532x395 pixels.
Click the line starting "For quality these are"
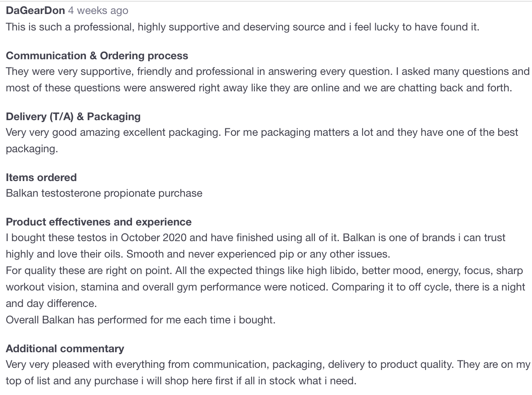pos(264,271)
